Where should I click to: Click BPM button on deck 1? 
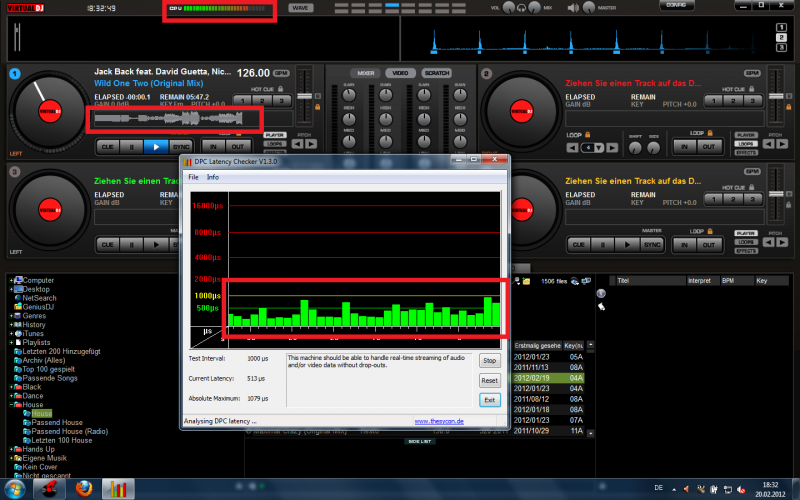(x=281, y=73)
